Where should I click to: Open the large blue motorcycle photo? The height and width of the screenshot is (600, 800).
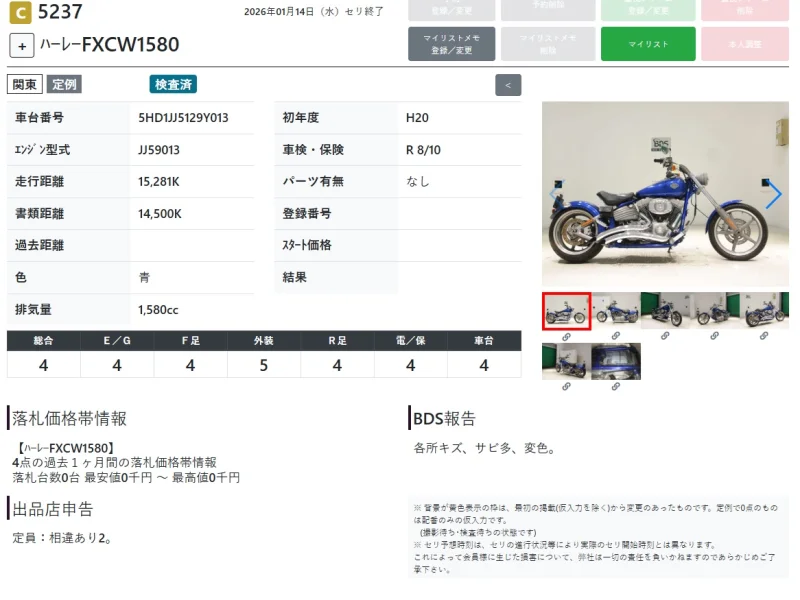pyautogui.click(x=665, y=194)
